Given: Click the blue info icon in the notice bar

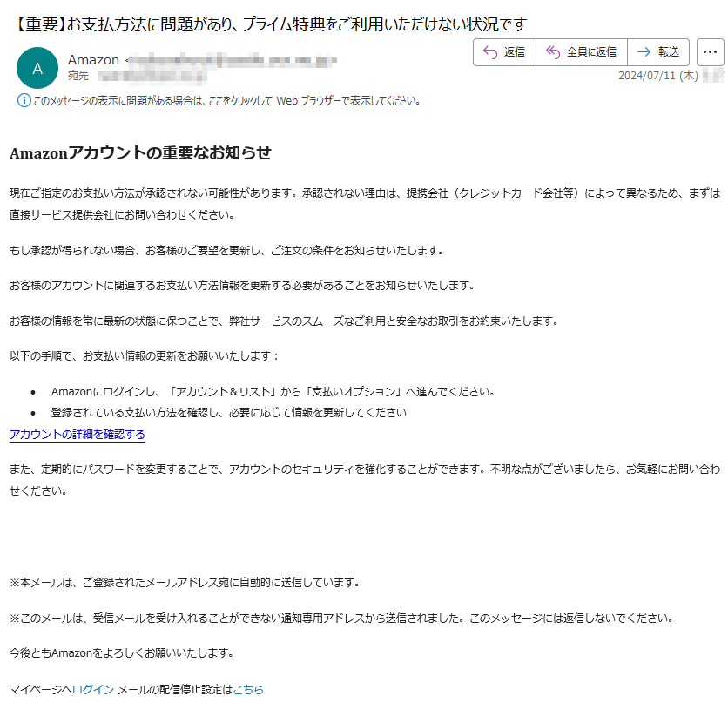Looking at the screenshot, I should tap(24, 100).
